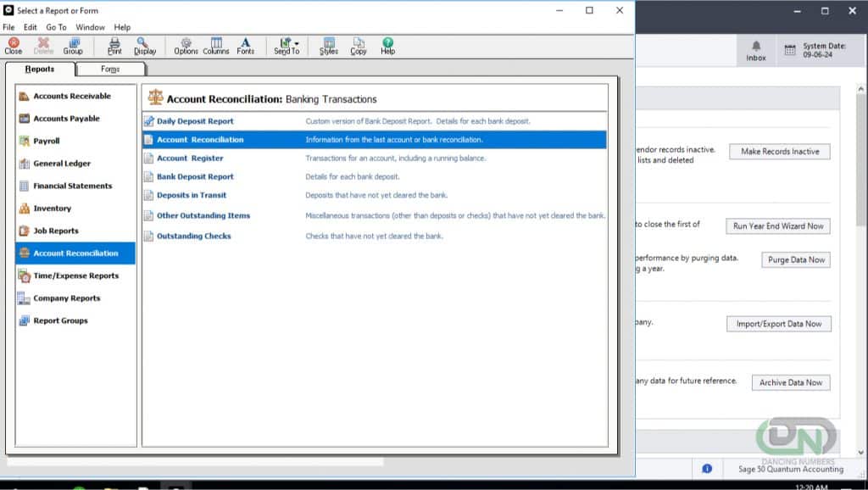
Task: Click the Group toolbar icon
Action: point(73,46)
